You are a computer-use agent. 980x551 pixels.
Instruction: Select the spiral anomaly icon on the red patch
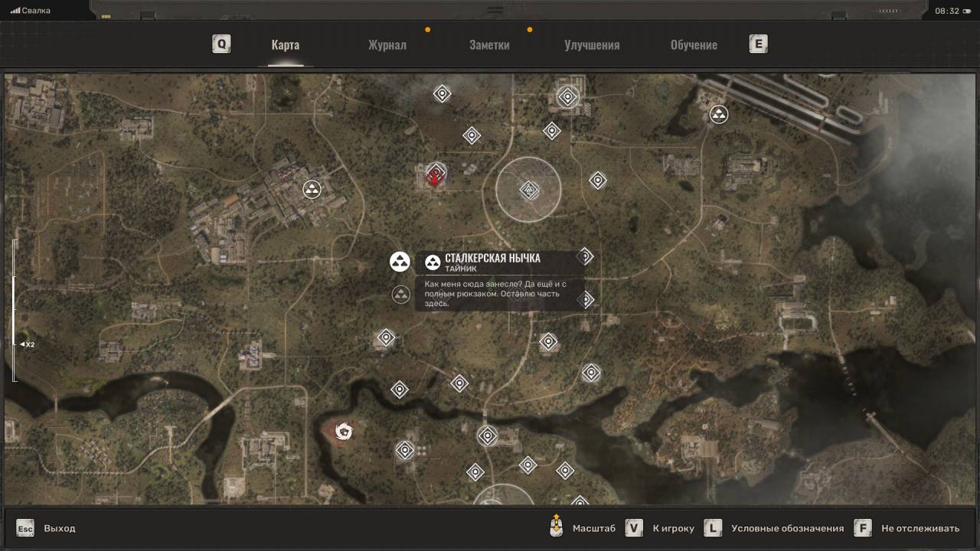[x=344, y=432]
